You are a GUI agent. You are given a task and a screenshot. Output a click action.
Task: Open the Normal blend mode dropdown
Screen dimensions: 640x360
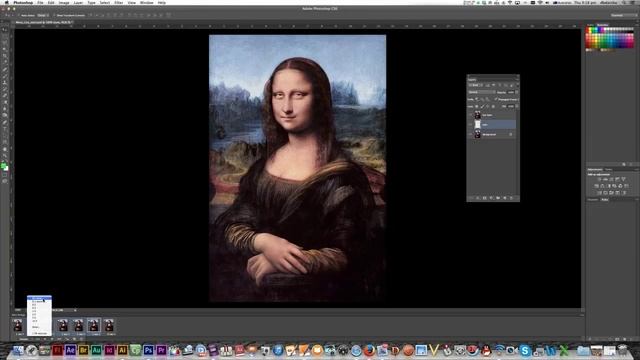click(482, 92)
